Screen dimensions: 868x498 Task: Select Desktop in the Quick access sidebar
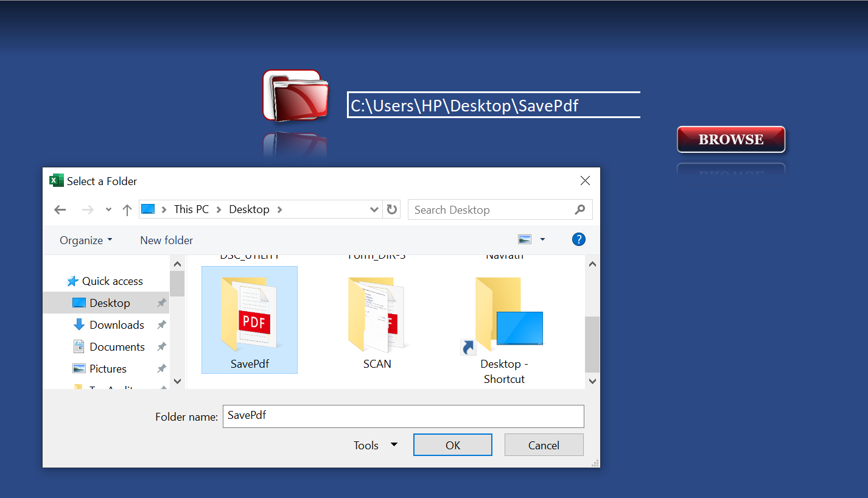110,303
